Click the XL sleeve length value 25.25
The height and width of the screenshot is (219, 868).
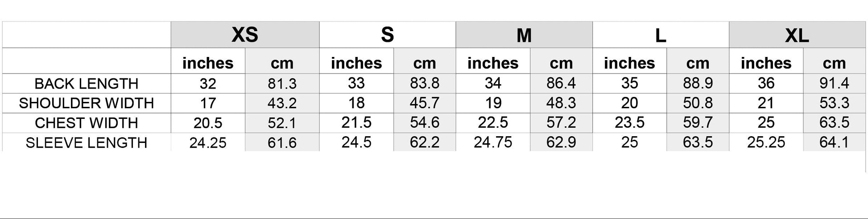(766, 142)
